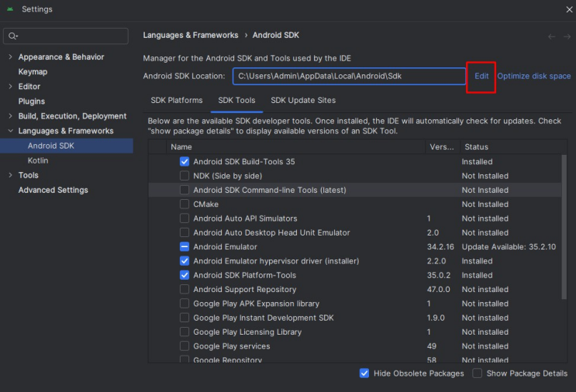Click the Android Studio logo in title bar

[9, 9]
